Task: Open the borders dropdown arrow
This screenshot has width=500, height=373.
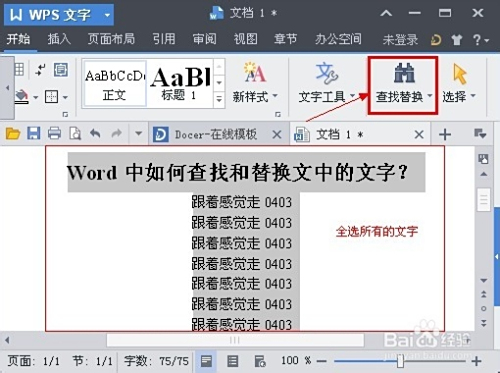Action: click(65, 97)
